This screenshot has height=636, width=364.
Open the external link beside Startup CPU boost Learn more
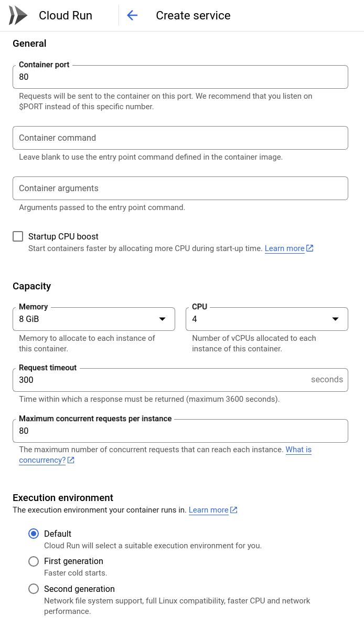[x=311, y=248]
